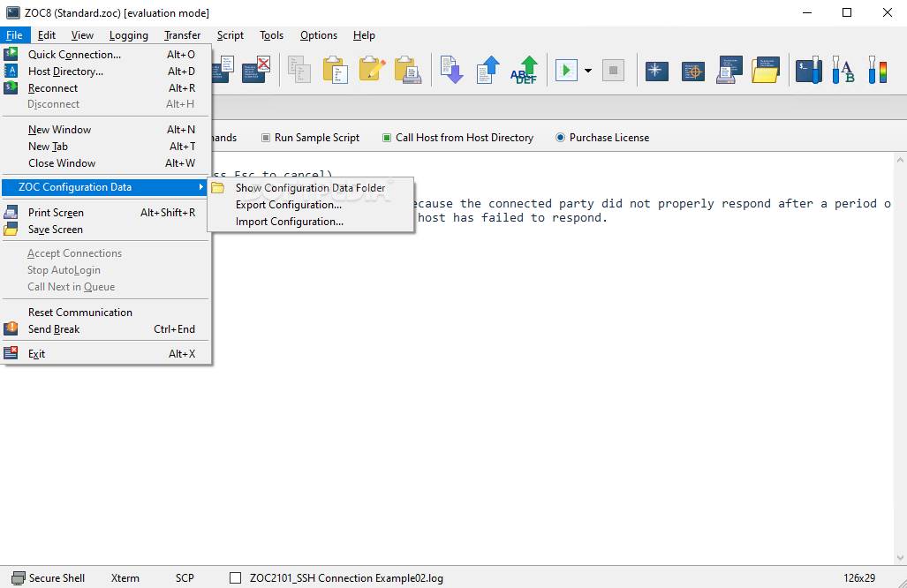Click the send text ABC DEF green arrow icon
907x588 pixels.
point(524,70)
